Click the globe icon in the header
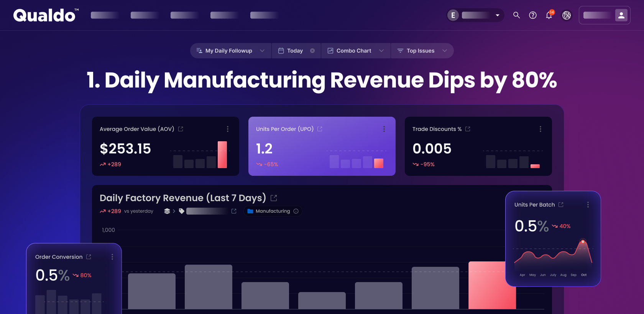 click(x=567, y=15)
